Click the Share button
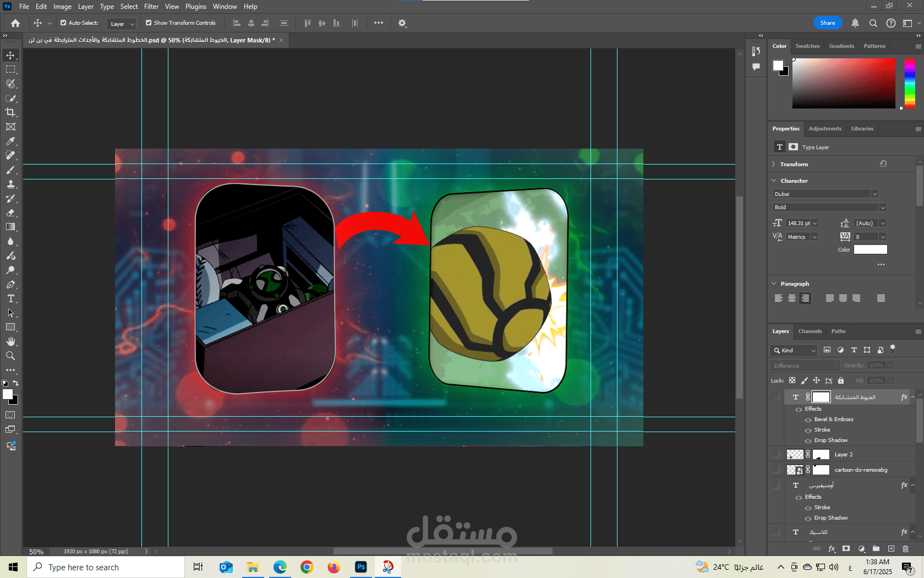Image resolution: width=924 pixels, height=578 pixels. coord(828,23)
